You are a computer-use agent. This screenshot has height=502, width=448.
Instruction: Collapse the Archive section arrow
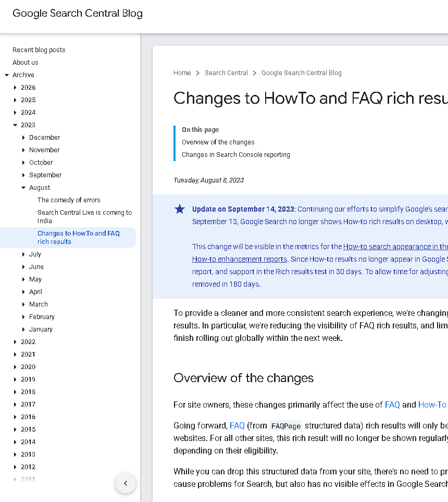[x=7, y=75]
